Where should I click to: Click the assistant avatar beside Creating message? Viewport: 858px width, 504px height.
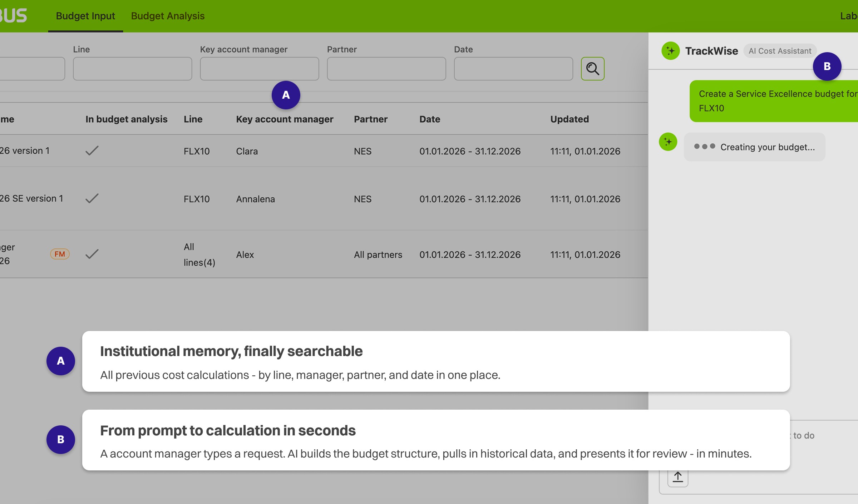point(668,142)
